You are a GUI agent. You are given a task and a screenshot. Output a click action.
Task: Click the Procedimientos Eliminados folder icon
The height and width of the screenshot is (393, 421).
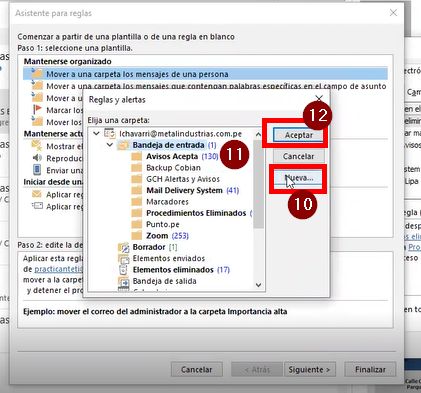tap(137, 213)
